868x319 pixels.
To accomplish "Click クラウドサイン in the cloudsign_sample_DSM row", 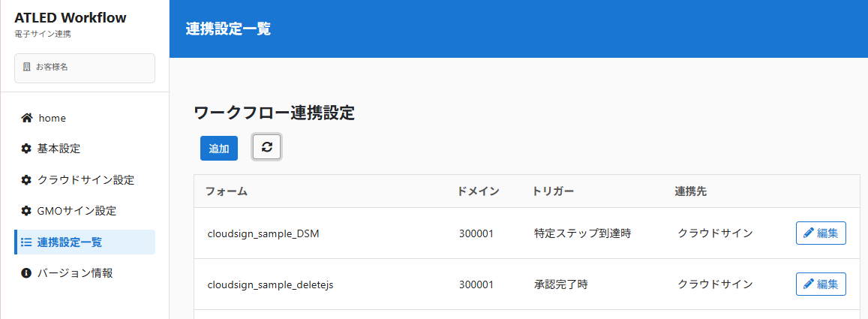I will pos(715,233).
